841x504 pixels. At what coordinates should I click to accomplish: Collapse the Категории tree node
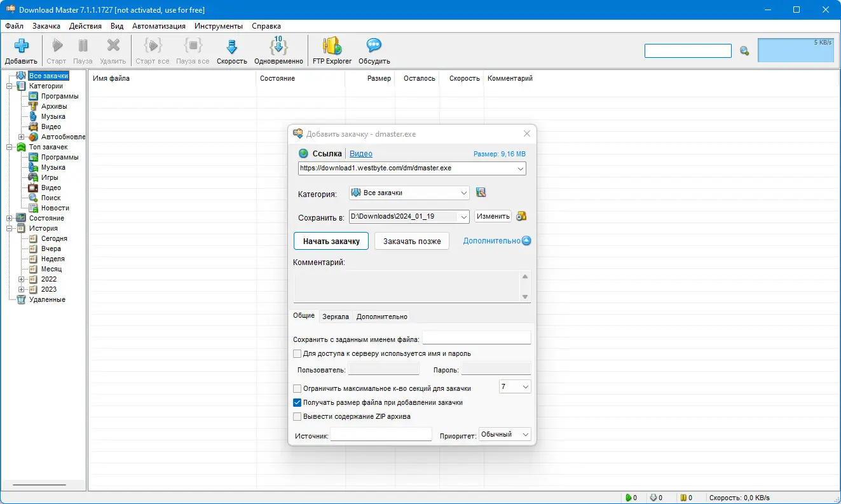click(x=9, y=86)
